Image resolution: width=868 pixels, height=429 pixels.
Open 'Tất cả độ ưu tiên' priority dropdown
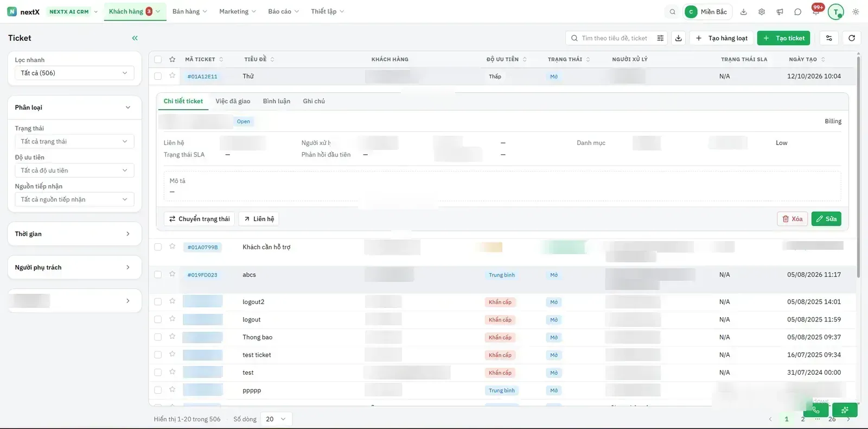(x=74, y=171)
